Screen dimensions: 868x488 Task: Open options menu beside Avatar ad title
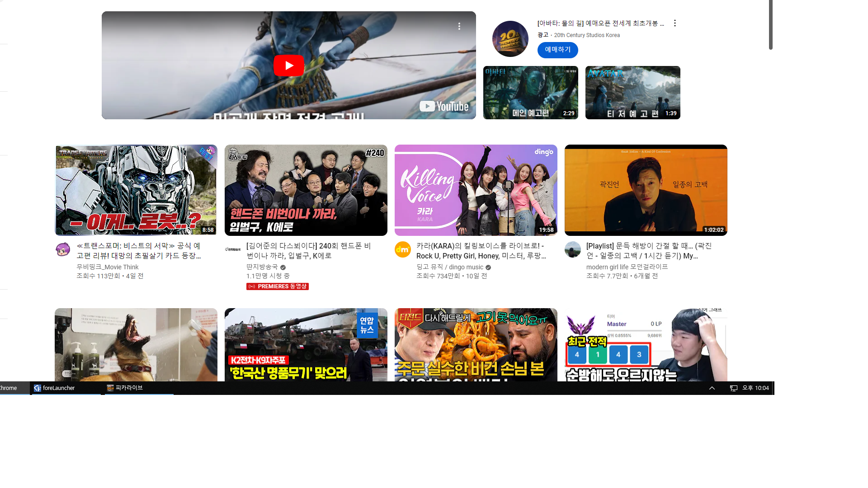point(675,23)
